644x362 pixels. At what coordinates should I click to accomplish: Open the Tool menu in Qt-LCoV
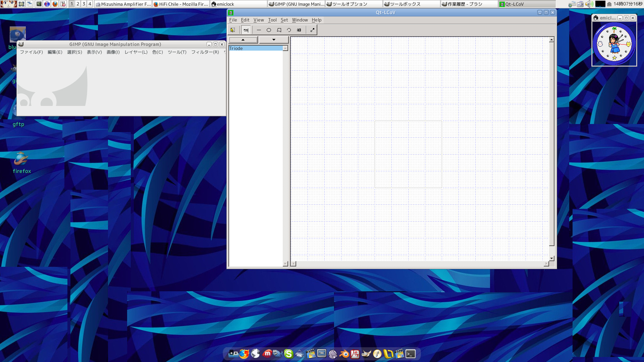[272, 20]
